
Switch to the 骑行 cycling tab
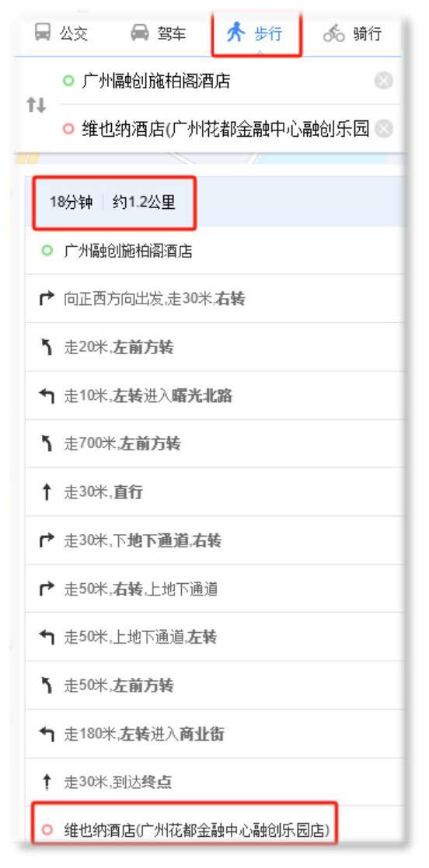353,34
